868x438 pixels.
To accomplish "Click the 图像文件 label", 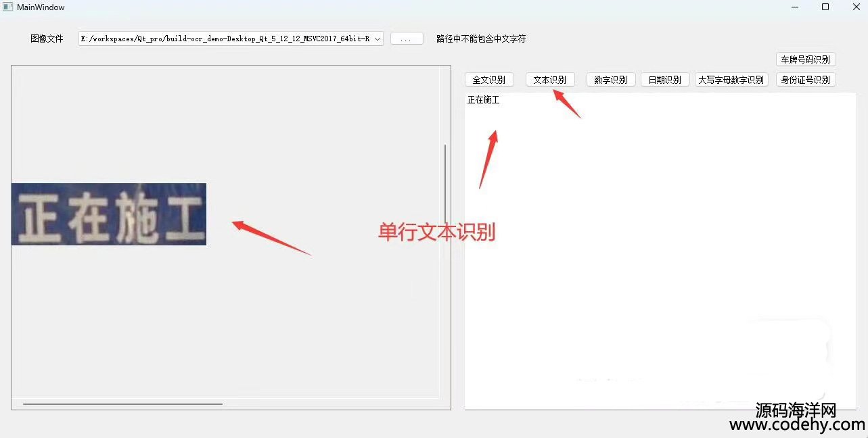I will pos(47,39).
